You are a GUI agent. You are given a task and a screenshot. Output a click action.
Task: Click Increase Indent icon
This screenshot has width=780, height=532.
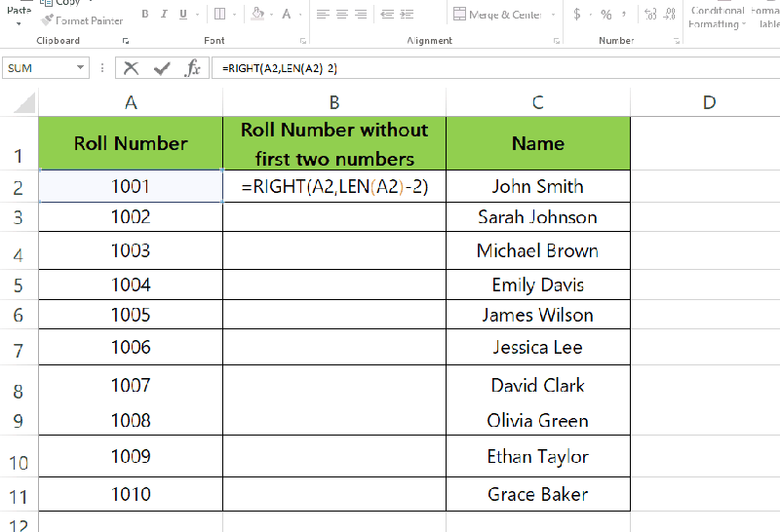click(x=407, y=14)
